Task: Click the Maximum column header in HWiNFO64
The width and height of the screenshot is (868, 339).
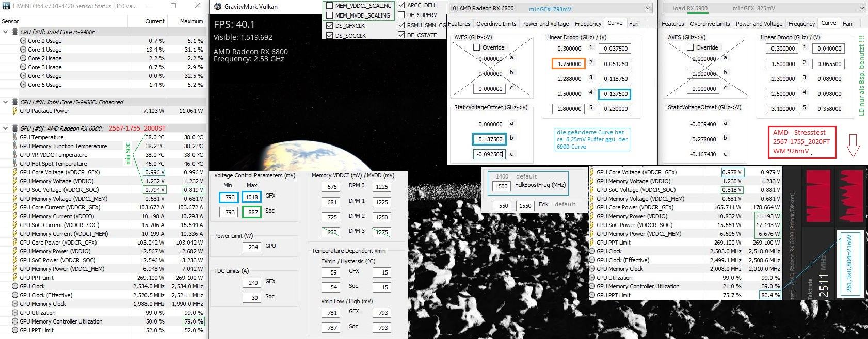Action: [191, 21]
